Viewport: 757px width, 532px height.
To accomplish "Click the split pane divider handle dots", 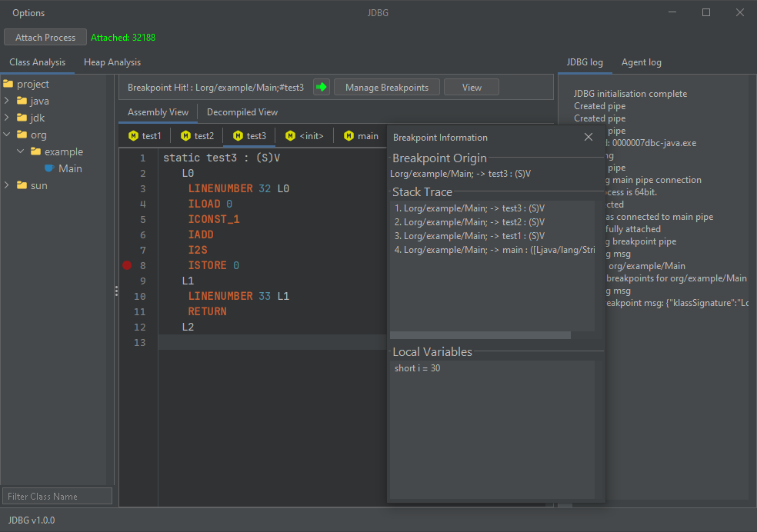I will tap(116, 291).
